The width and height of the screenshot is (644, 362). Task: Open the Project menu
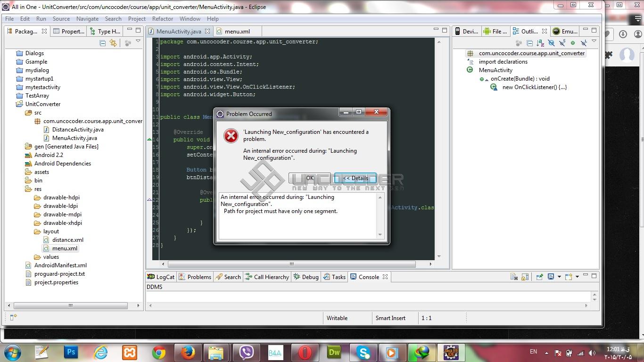coord(137,19)
